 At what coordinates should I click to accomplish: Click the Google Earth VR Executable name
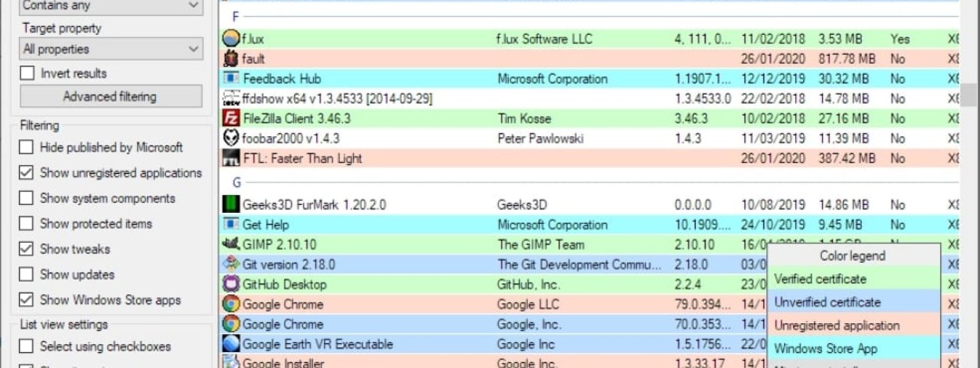coord(317,344)
